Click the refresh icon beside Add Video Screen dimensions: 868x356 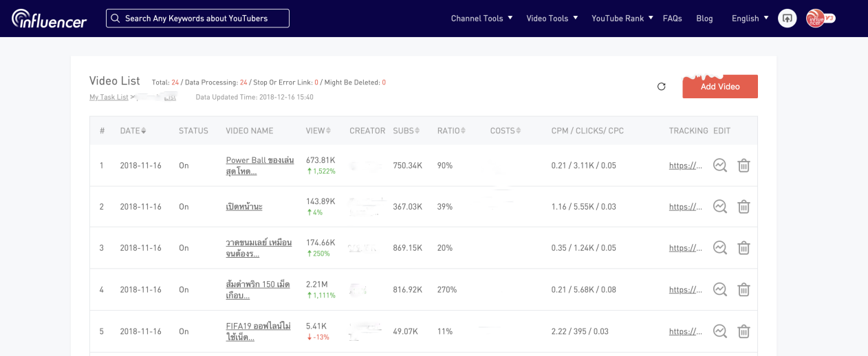point(661,87)
